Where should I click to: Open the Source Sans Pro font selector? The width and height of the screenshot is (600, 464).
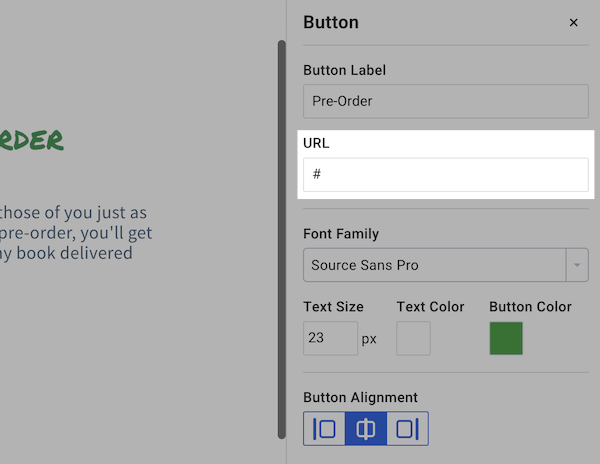coord(434,266)
